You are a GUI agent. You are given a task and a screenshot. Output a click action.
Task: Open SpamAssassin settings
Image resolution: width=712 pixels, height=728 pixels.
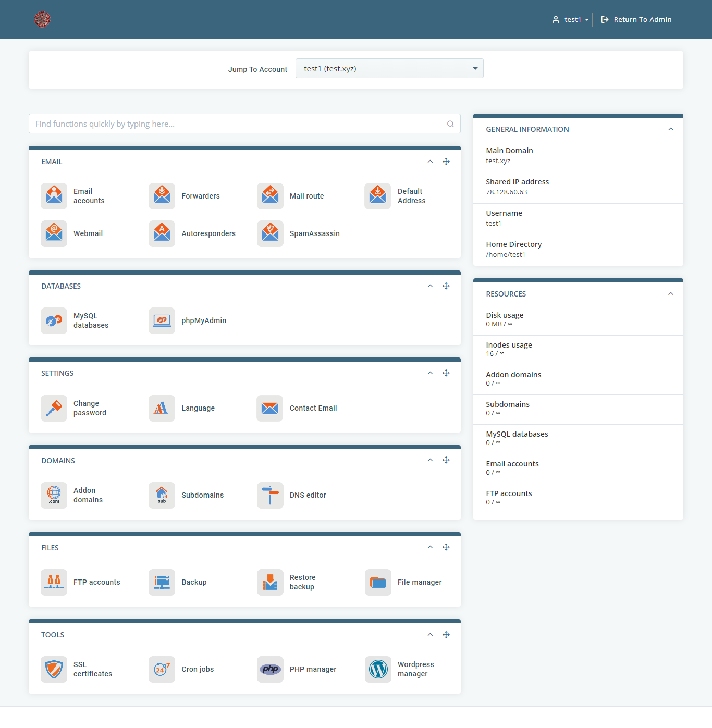(270, 233)
